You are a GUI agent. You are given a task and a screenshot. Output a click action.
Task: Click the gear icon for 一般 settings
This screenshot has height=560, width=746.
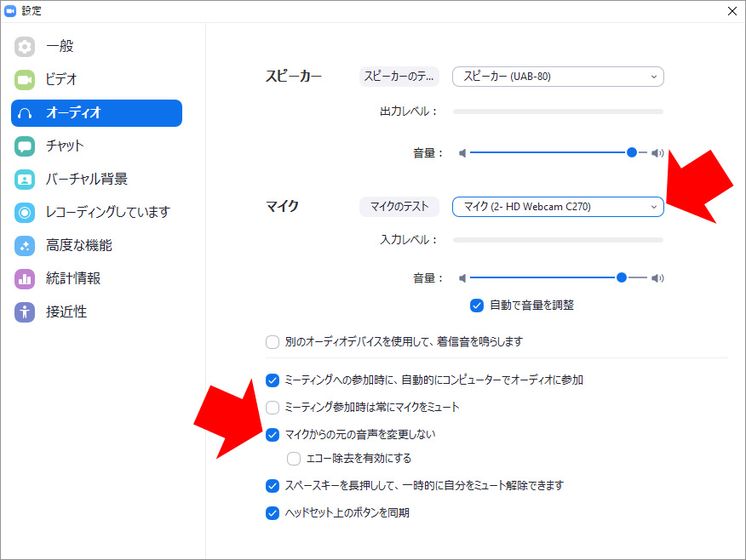tap(25, 47)
